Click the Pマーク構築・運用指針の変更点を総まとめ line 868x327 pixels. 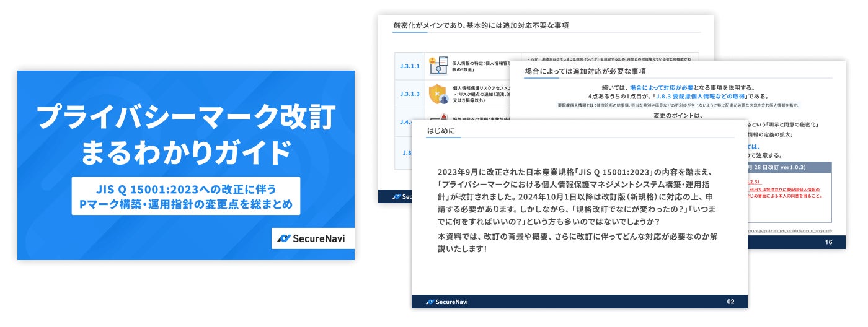pos(186,204)
